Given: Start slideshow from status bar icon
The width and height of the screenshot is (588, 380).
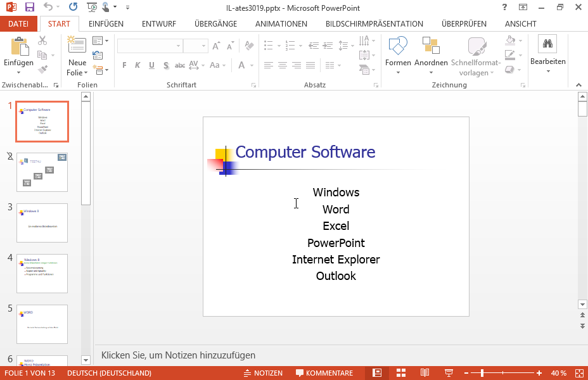Looking at the screenshot, I should [x=449, y=373].
